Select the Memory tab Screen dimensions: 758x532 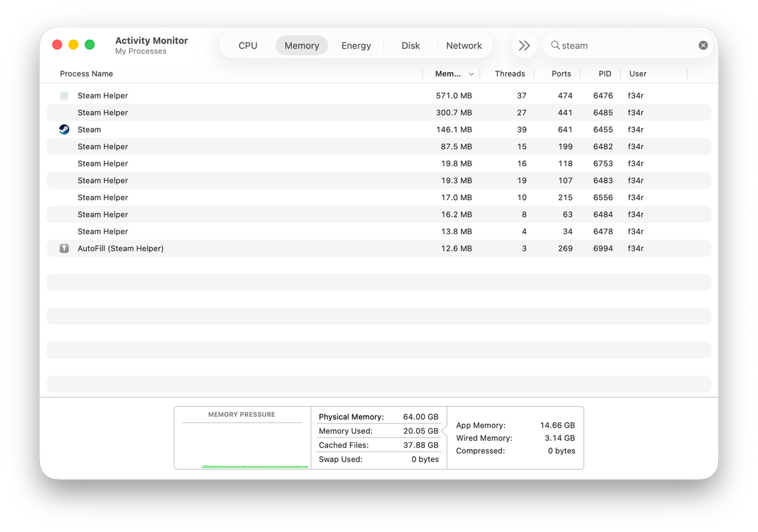pos(302,45)
